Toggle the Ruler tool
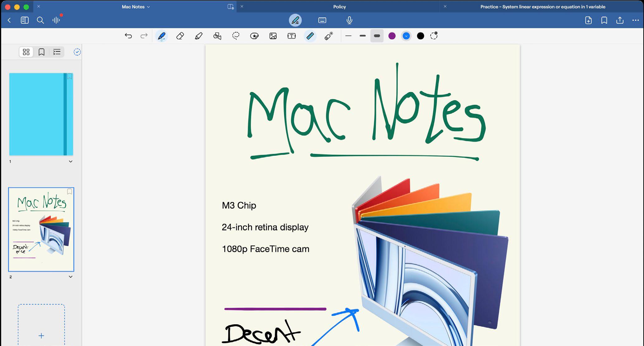The width and height of the screenshot is (644, 346). click(310, 36)
